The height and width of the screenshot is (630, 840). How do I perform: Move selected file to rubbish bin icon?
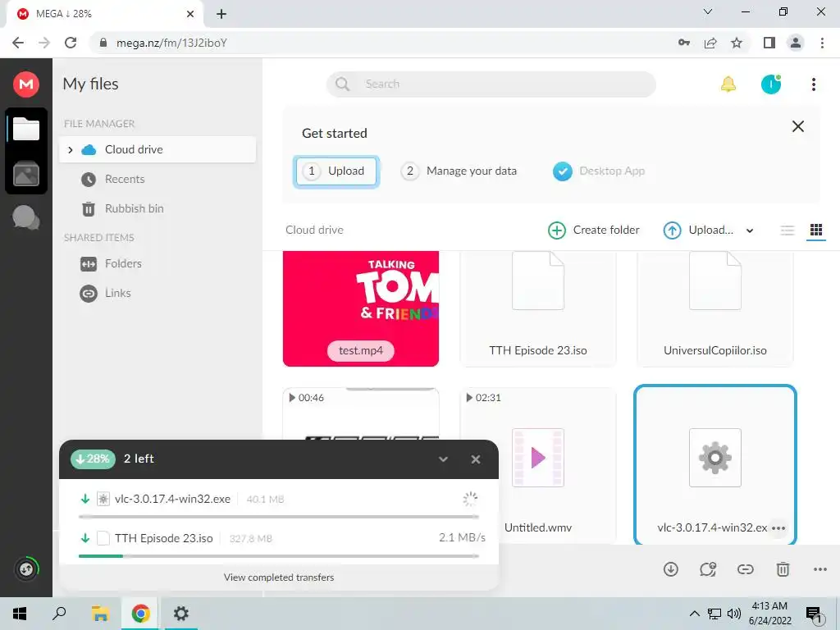pyautogui.click(x=783, y=569)
